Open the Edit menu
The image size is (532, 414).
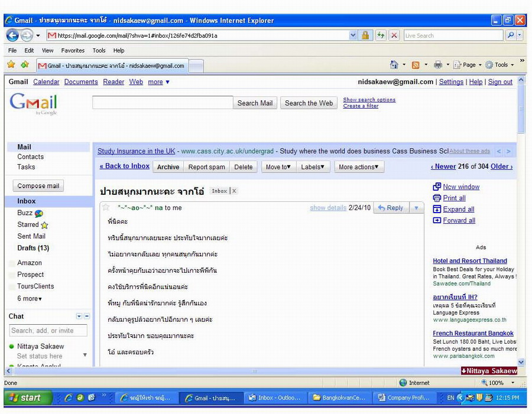(x=29, y=50)
